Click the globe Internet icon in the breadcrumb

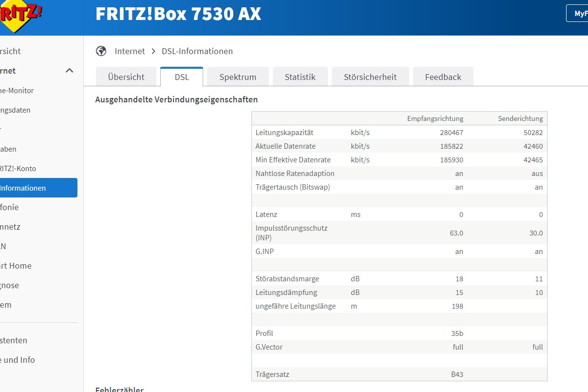point(101,51)
